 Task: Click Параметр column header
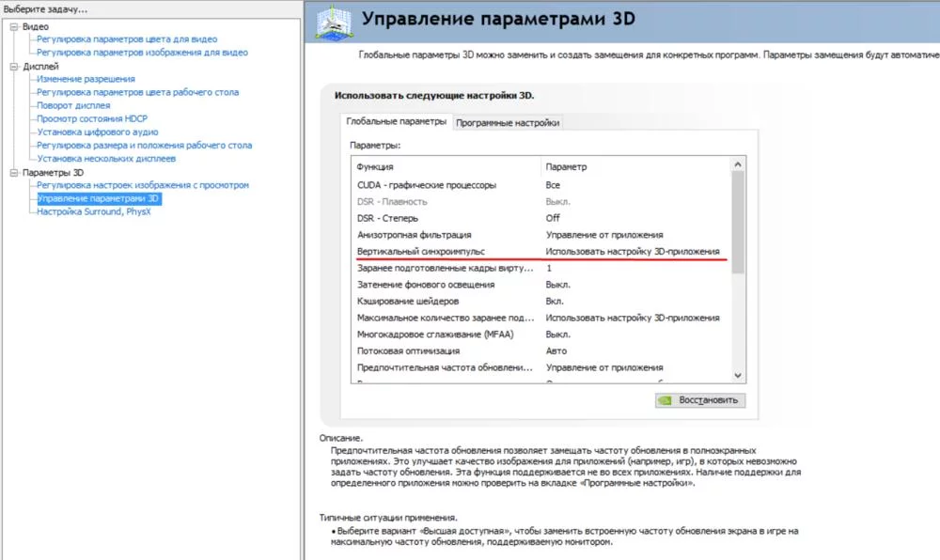click(636, 167)
